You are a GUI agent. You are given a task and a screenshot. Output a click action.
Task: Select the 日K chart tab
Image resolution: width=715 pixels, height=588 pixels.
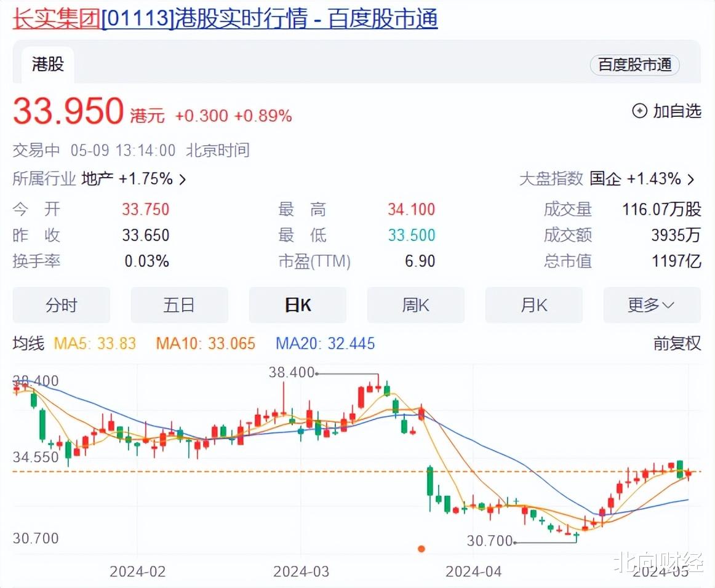coord(297,305)
